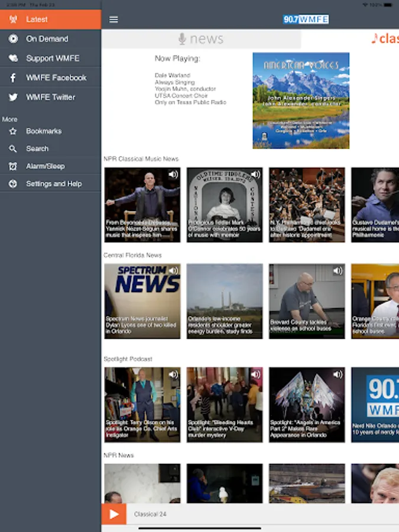
Task: Click the On Demand disc icon
Action: (x=13, y=38)
